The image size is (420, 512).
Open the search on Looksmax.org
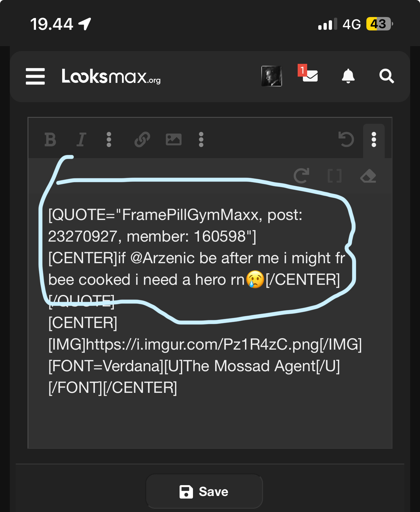pos(387,76)
